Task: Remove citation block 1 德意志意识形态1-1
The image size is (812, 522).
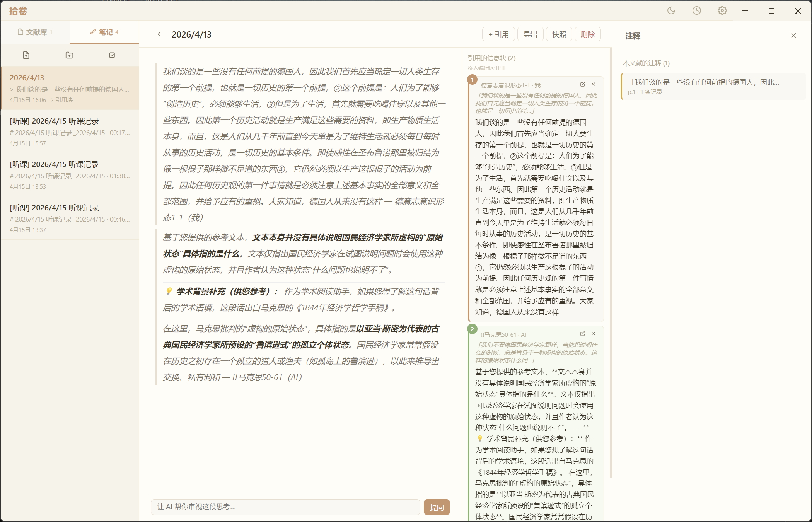Action: (594, 84)
